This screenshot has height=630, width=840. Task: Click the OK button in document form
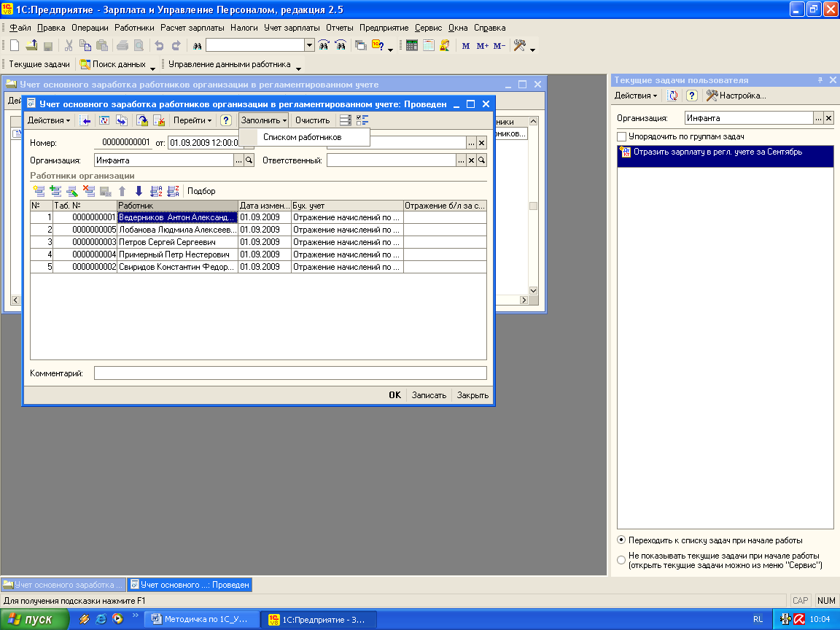pos(394,395)
